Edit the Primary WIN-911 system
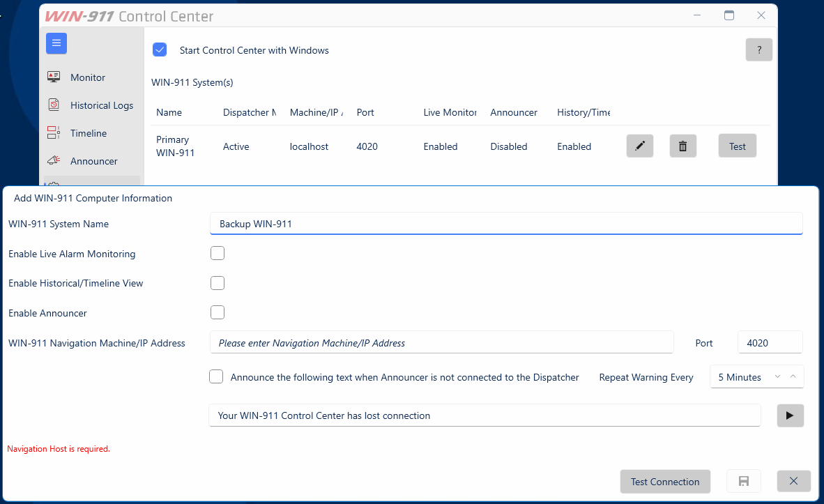The width and height of the screenshot is (824, 504). [x=639, y=146]
